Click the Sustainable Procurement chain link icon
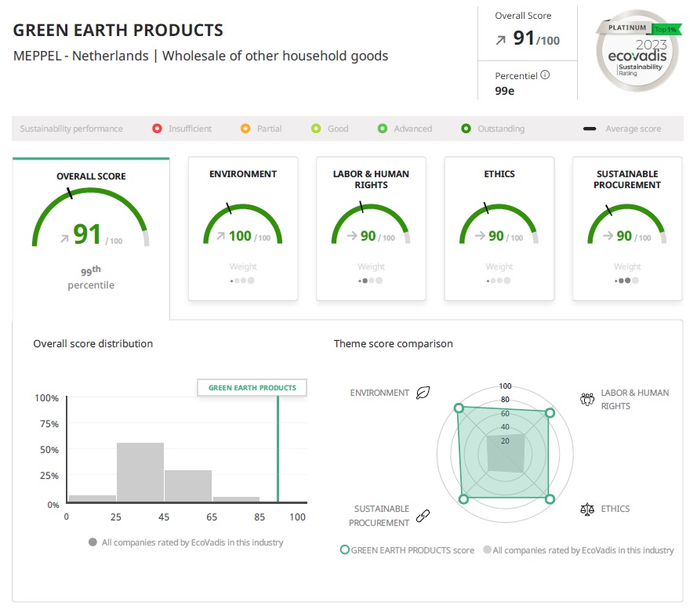Screen dimensions: 697x616 coord(423,516)
